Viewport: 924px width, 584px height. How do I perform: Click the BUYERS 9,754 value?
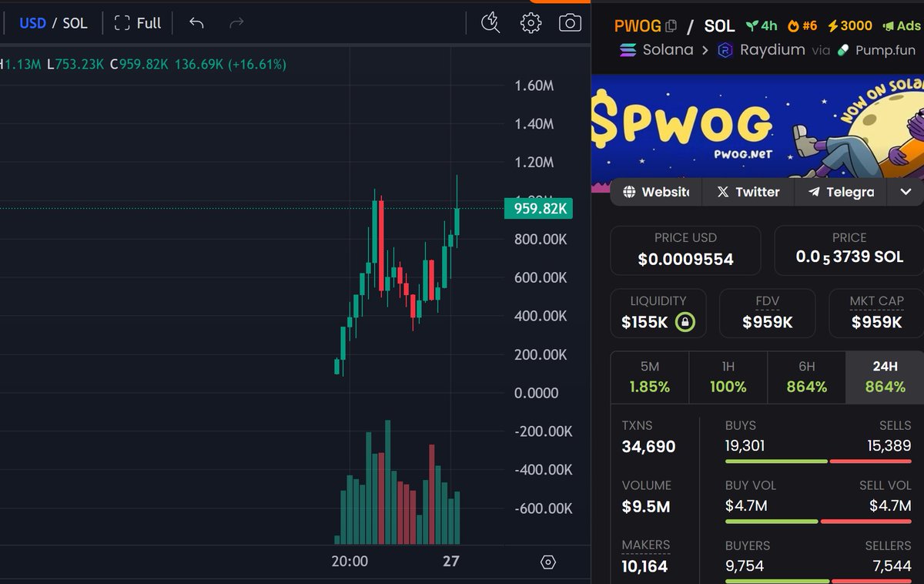[x=745, y=566]
